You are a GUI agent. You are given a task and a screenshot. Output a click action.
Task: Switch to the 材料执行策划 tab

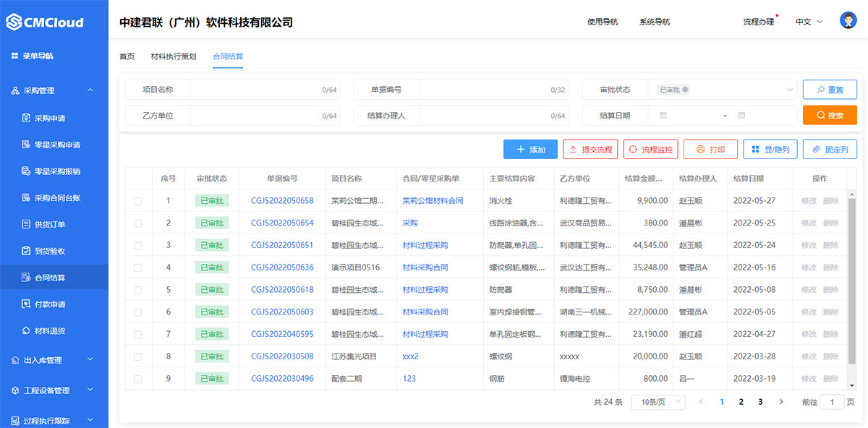(173, 56)
